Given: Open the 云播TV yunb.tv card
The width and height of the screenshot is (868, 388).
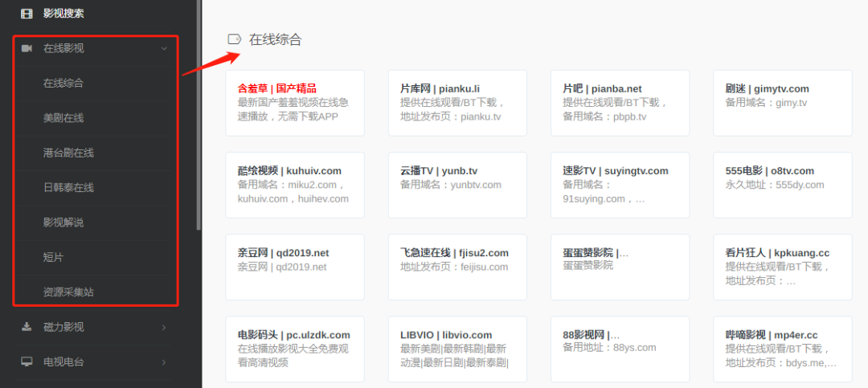Looking at the screenshot, I should pyautogui.click(x=457, y=185).
